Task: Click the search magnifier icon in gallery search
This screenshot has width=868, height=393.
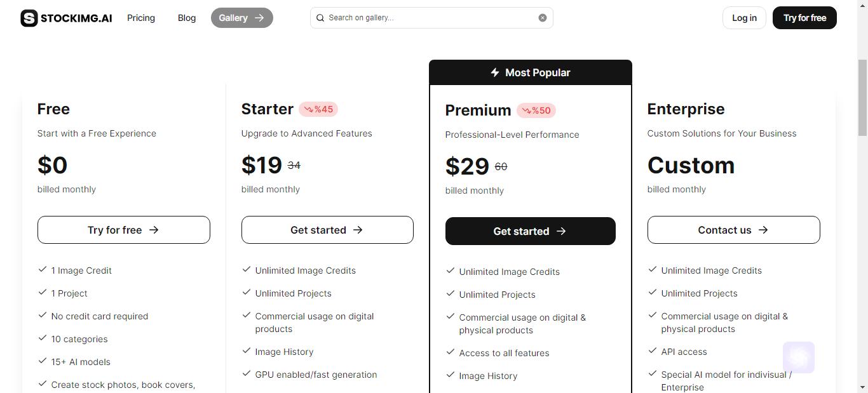Action: click(x=320, y=18)
